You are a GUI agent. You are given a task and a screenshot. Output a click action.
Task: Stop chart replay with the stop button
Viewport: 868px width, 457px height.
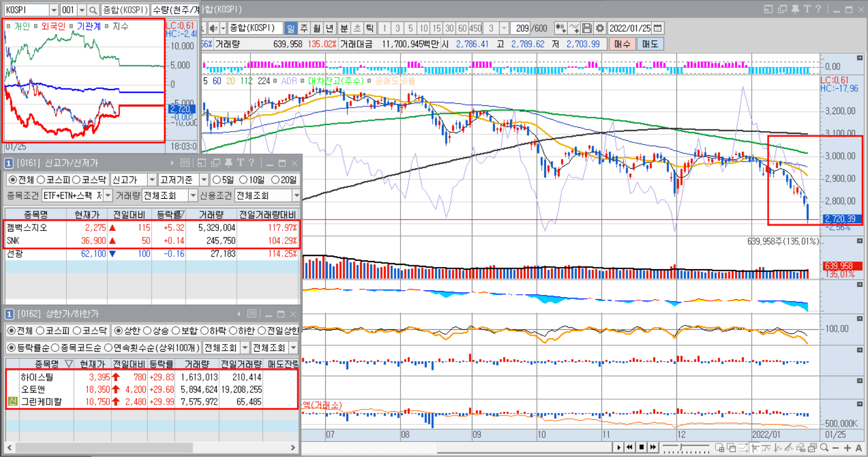click(x=642, y=447)
